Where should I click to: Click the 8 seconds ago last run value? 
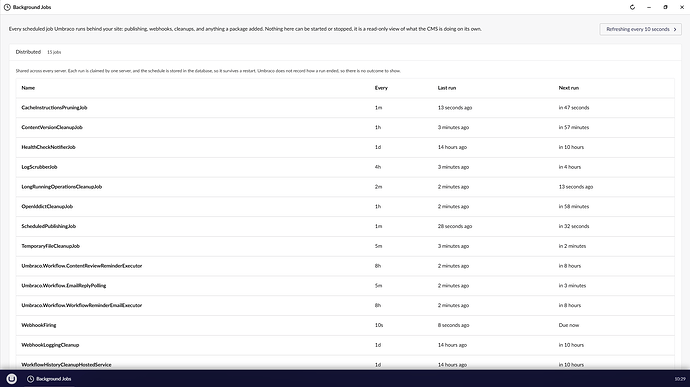pos(454,325)
